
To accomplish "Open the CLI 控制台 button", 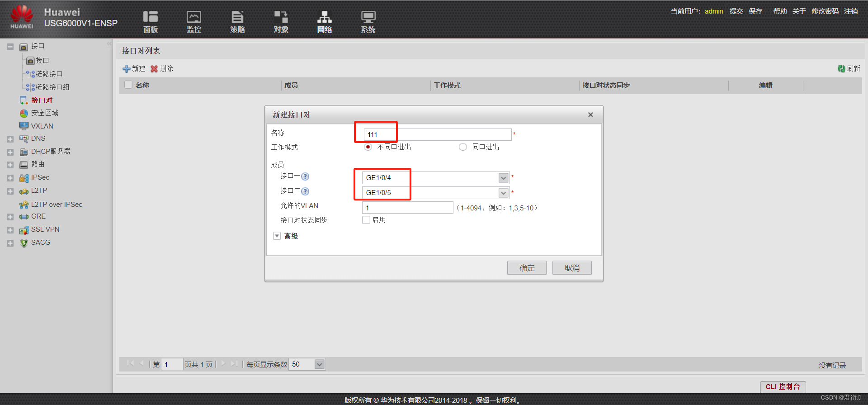I will (x=783, y=386).
